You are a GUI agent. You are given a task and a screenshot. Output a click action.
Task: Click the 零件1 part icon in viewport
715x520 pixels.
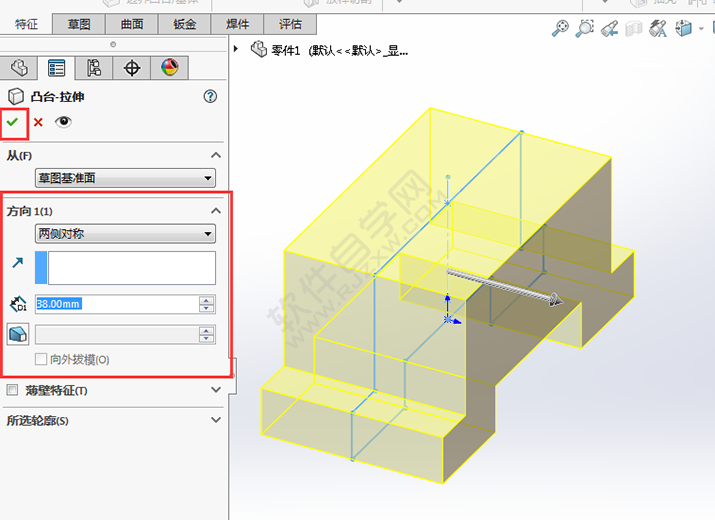point(259,49)
